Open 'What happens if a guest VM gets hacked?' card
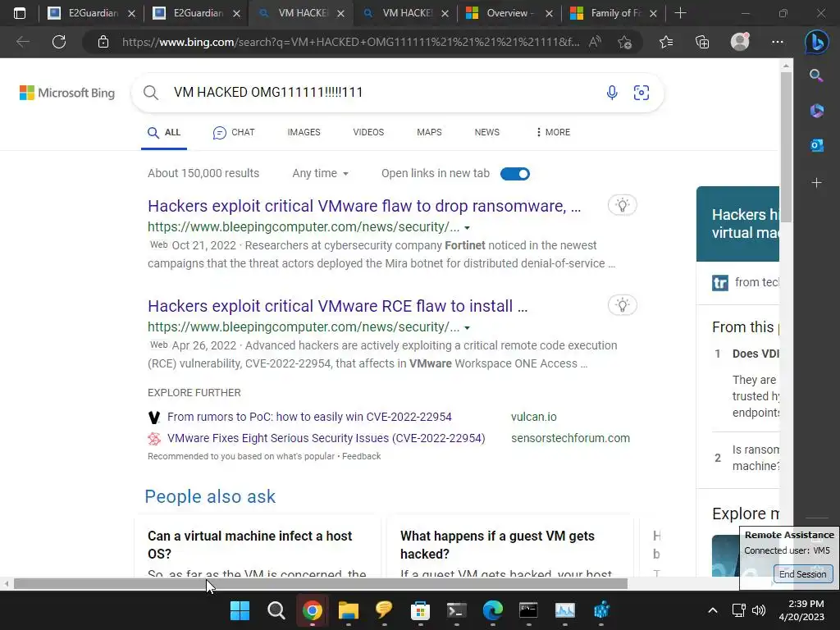The width and height of the screenshot is (840, 630). (509, 546)
